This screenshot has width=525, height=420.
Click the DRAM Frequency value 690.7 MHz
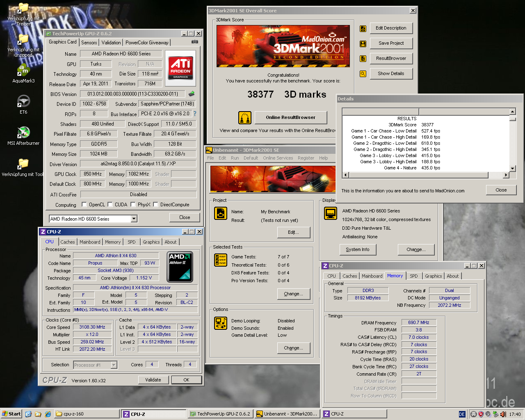[418, 322]
